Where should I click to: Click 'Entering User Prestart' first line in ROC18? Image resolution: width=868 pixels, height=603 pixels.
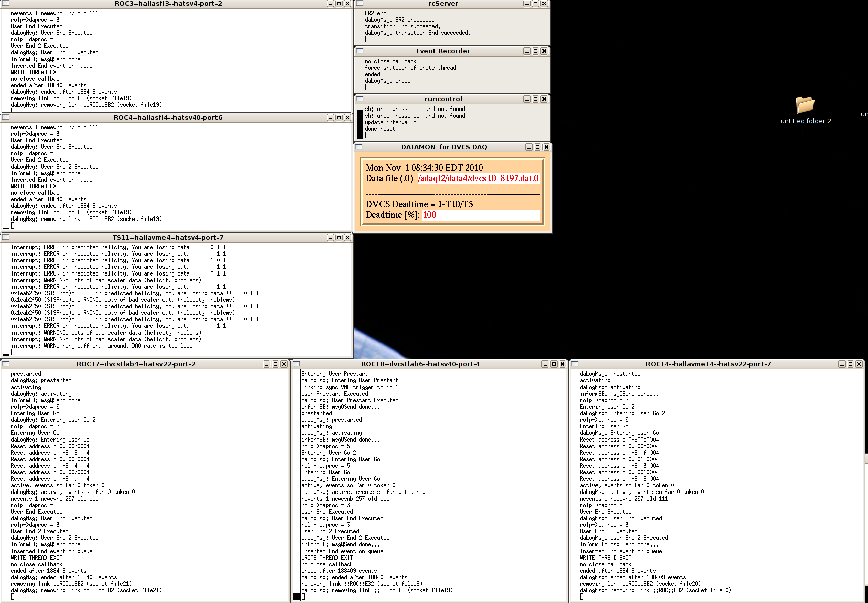335,374
